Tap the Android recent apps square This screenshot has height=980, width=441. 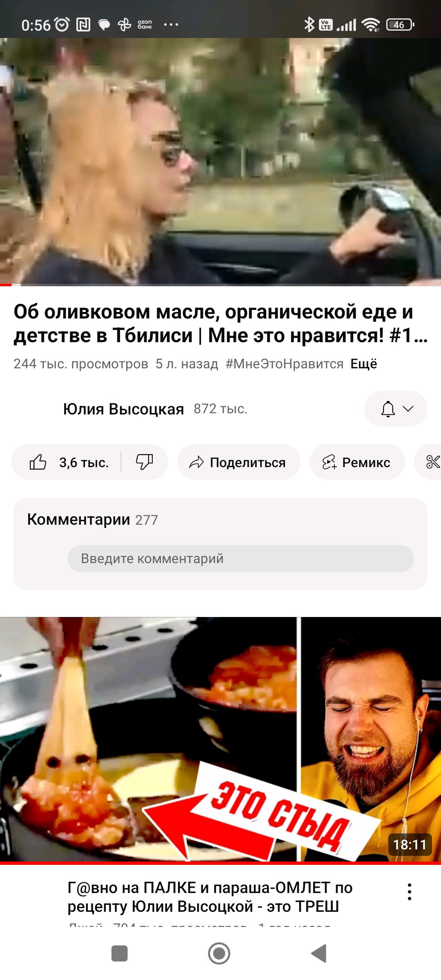[x=120, y=953]
